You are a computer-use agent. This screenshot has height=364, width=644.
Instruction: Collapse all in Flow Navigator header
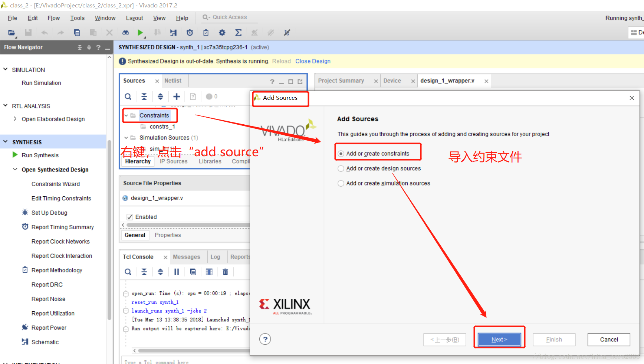79,47
